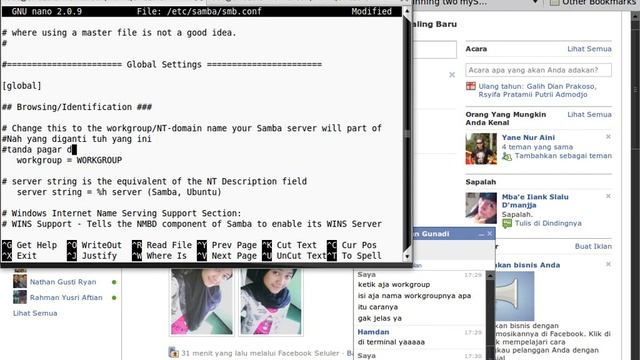Close the ad with megaphone image
Image resolution: width=640 pixels, height=360 pixels.
608,264
